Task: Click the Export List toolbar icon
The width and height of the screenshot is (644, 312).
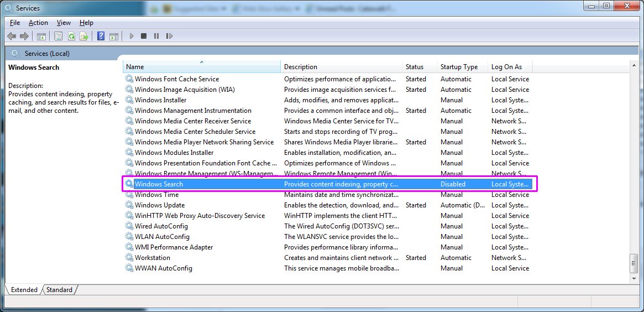Action: tap(84, 36)
